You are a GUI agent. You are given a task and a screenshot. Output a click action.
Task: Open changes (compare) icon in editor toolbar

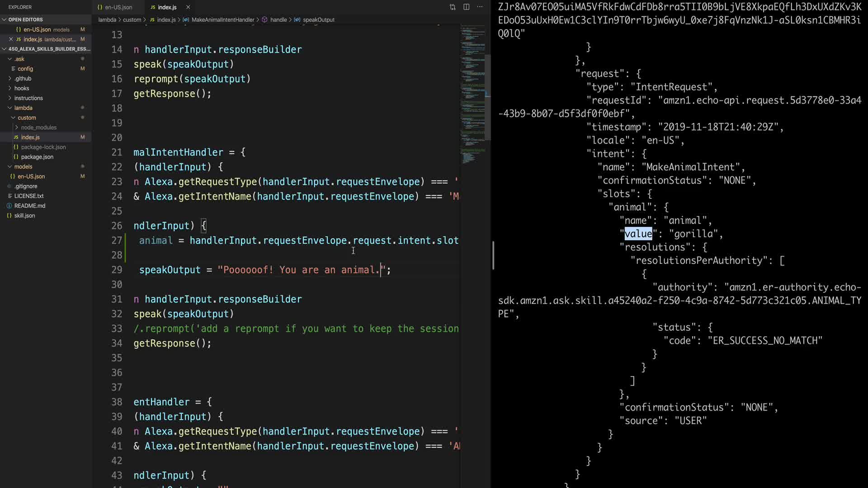point(453,7)
